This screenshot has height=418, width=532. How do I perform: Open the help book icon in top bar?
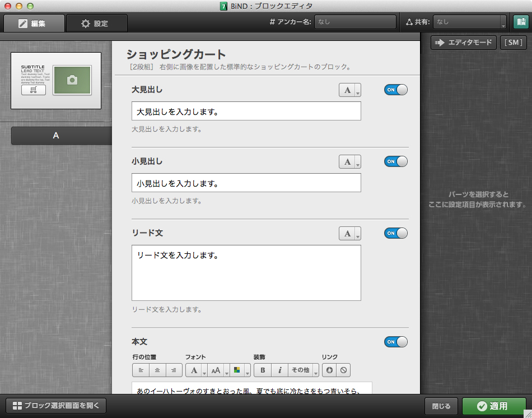tap(521, 22)
